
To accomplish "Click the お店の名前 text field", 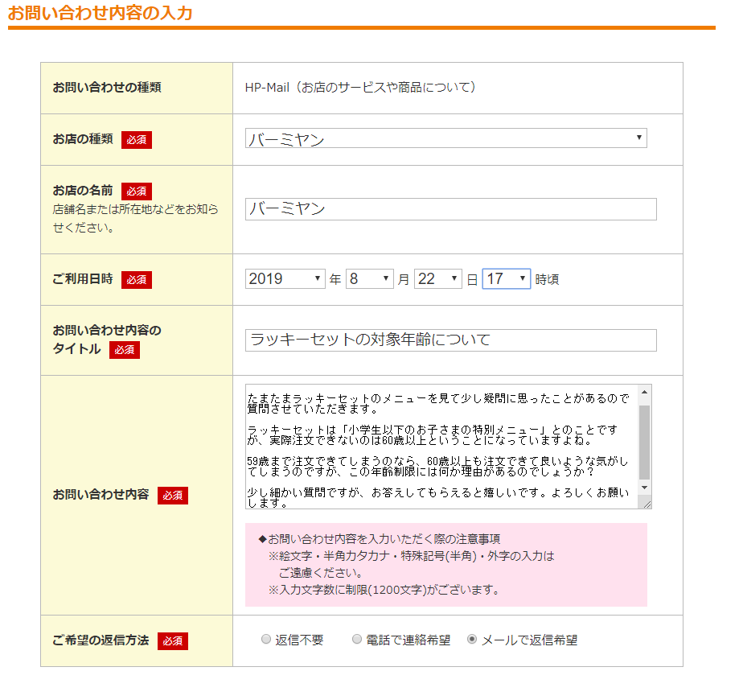I will pos(450,209).
